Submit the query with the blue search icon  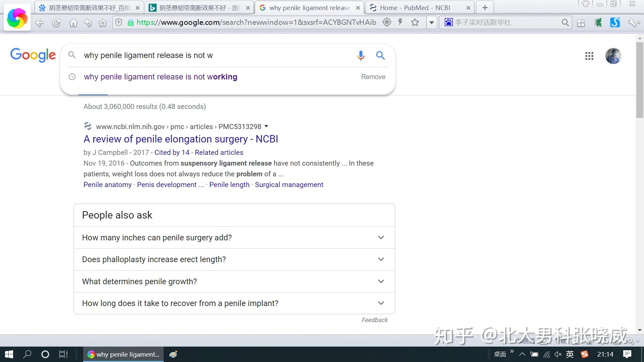tap(380, 55)
